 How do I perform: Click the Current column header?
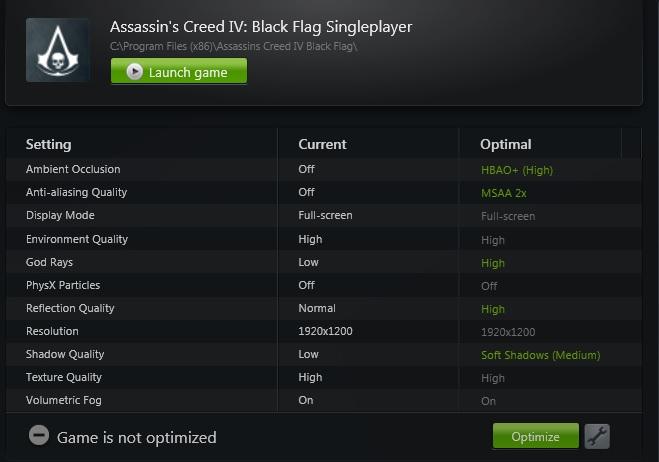click(x=322, y=144)
